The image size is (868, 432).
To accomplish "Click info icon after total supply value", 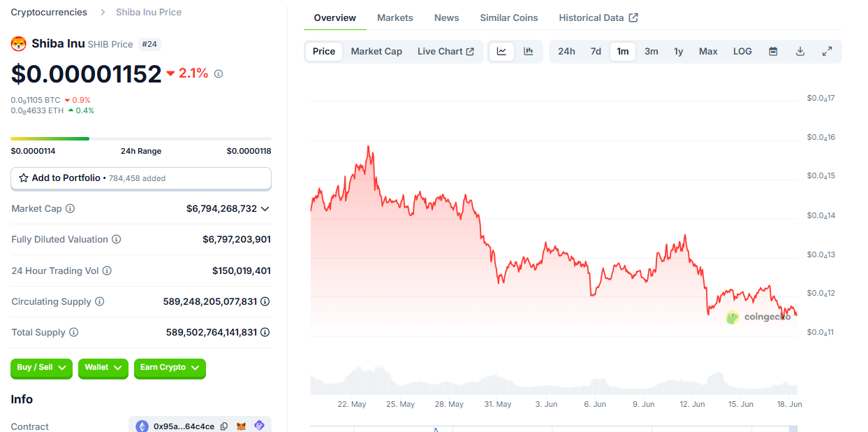I will 265,332.
